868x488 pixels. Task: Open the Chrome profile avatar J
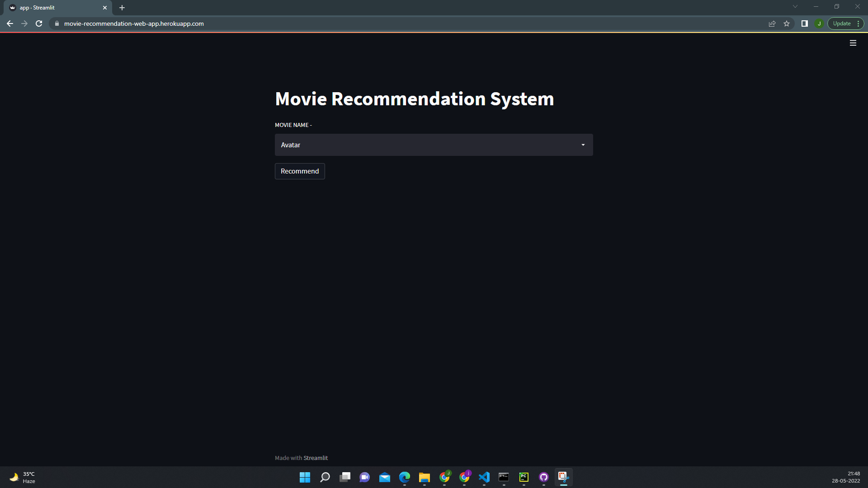[x=819, y=23]
